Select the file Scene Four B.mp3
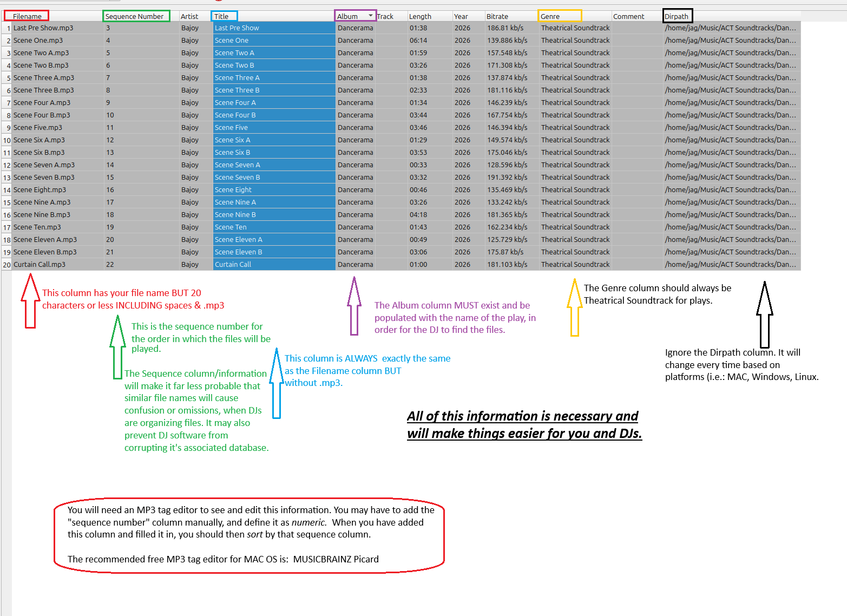This screenshot has height=616, width=847. pos(42,115)
